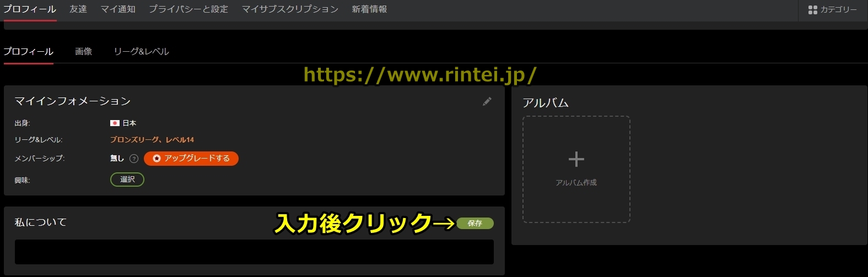Select the プロフィール sub-tab beside 画像
This screenshot has height=277, width=868.
coord(28,51)
